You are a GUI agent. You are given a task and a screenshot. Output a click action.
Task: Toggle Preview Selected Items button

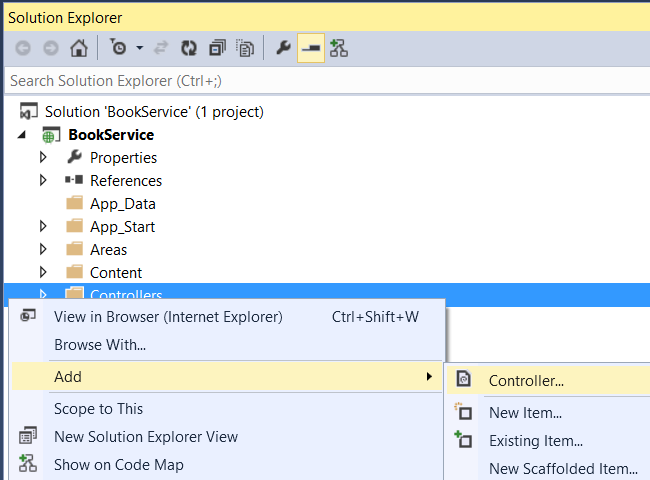[x=311, y=48]
